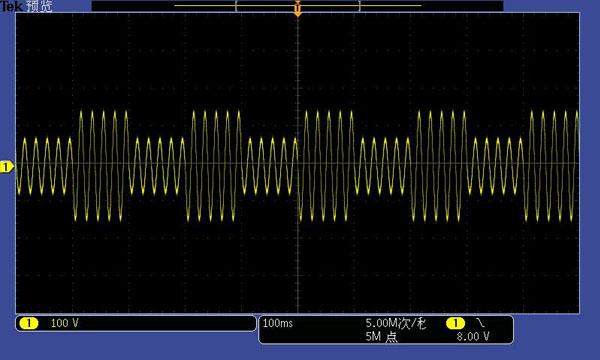600x360 pixels.
Task: Toggle the falling edge trigger slope icon
Action: [480, 323]
